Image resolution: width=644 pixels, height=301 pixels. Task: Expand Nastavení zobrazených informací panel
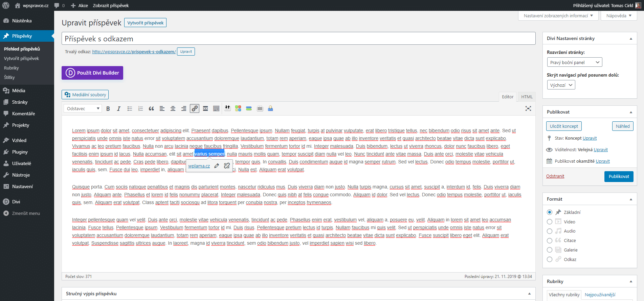coord(558,16)
